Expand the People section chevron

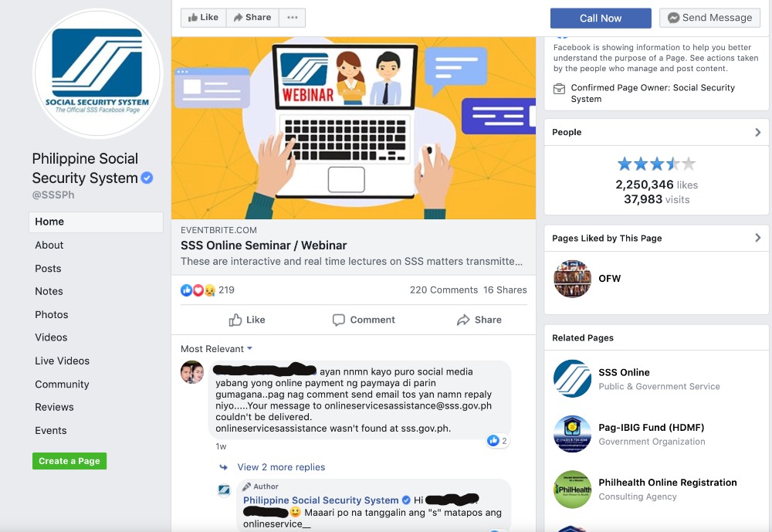click(758, 132)
